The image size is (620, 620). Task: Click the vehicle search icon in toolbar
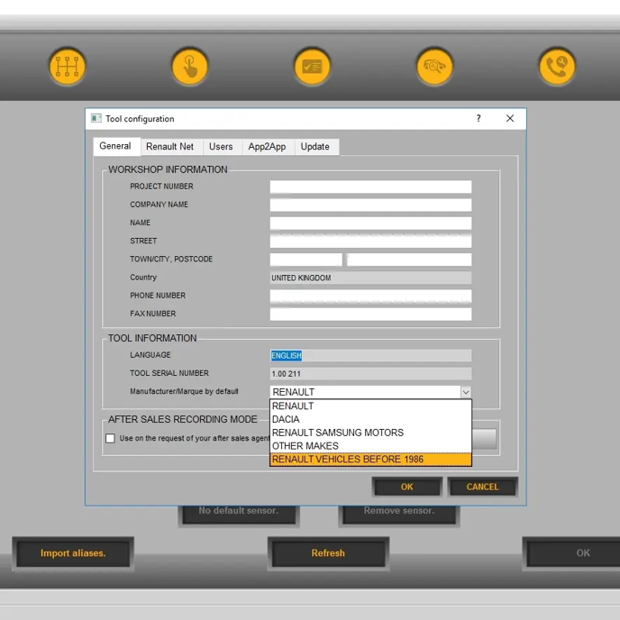tap(435, 66)
